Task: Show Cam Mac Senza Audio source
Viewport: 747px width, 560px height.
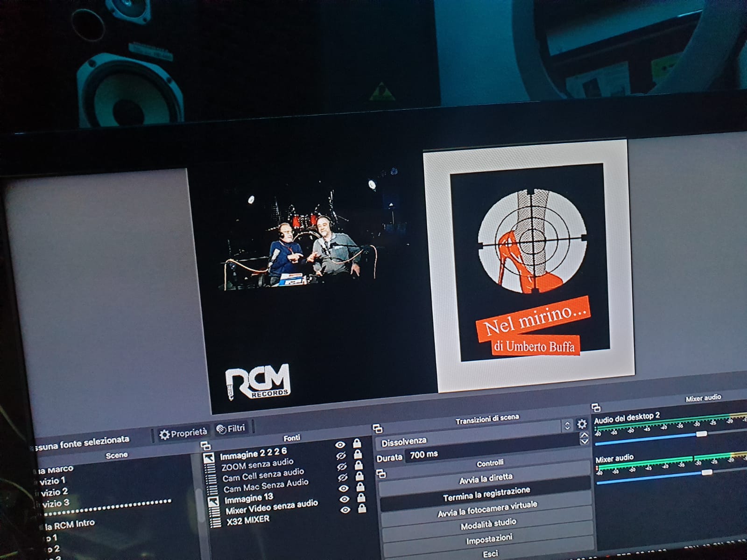Action: pos(343,478)
